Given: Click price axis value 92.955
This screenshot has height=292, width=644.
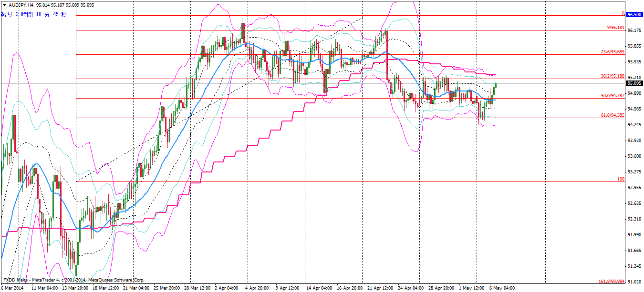Looking at the screenshot, I should click(x=634, y=187).
